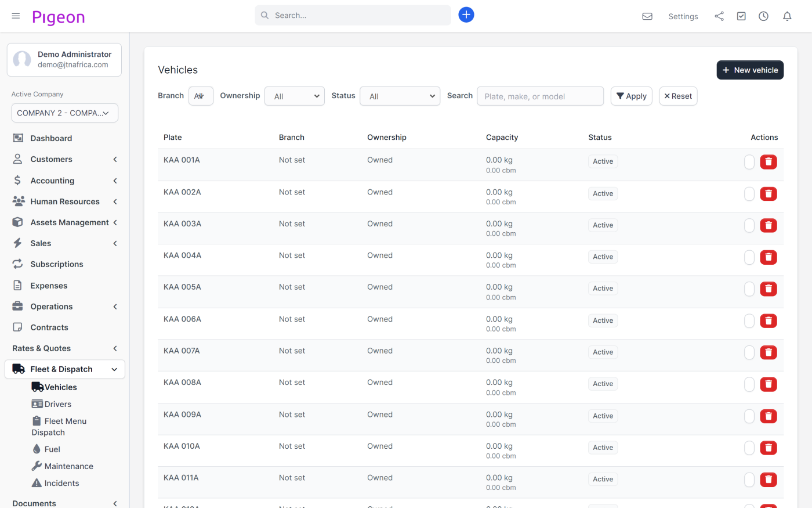The image size is (812, 508).
Task: Click the share icon in top bar
Action: tap(719, 16)
